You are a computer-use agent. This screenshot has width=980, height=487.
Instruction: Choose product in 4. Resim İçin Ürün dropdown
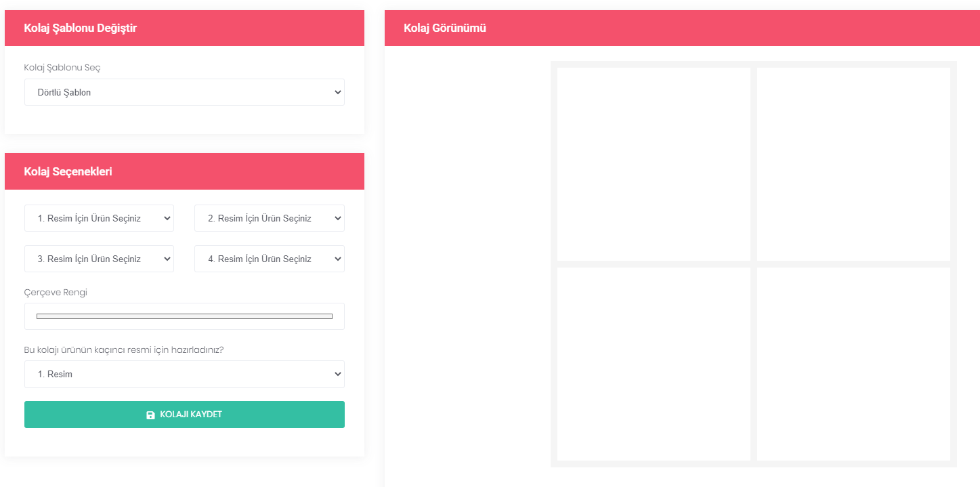(x=269, y=259)
